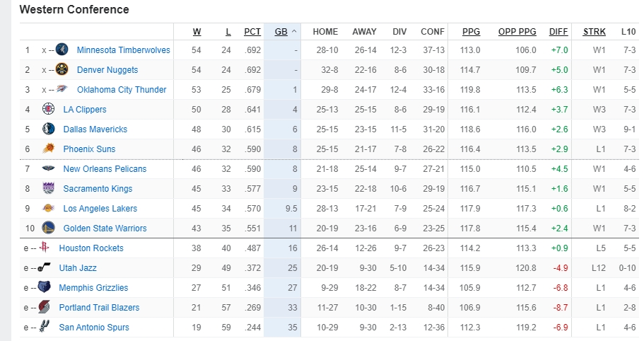
Task: Click the Houston Rockets logo icon
Action: 45,248
